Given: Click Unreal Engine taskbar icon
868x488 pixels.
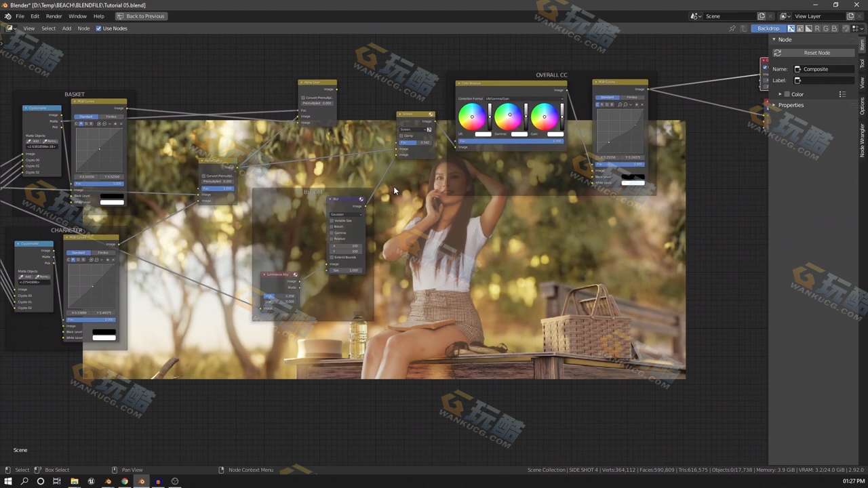Looking at the screenshot, I should click(x=91, y=481).
